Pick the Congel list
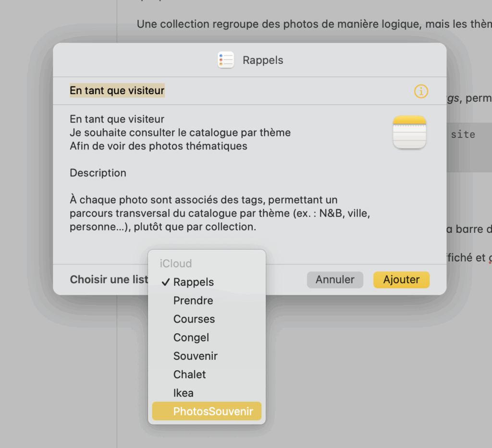The image size is (492, 448). (191, 338)
